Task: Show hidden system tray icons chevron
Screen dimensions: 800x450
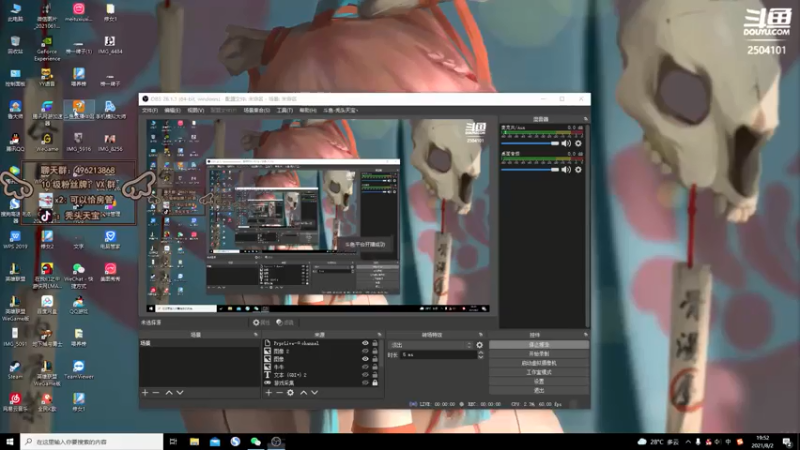Action: (x=688, y=442)
